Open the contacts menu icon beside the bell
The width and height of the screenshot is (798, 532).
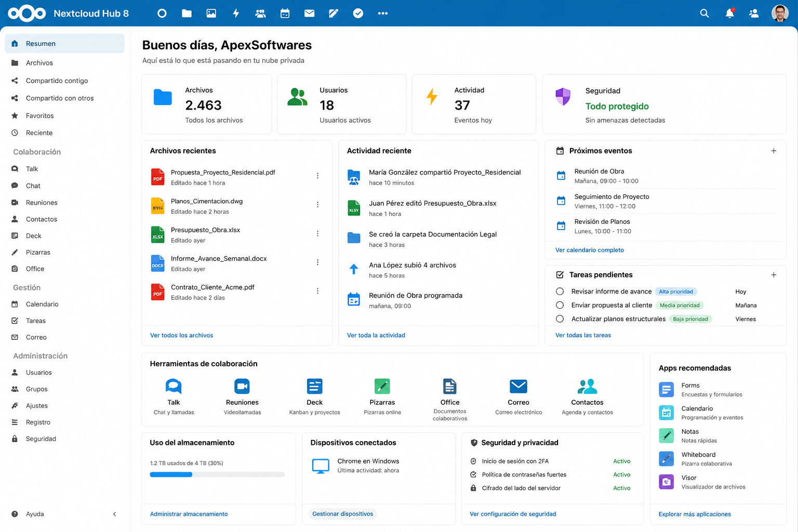click(x=754, y=14)
